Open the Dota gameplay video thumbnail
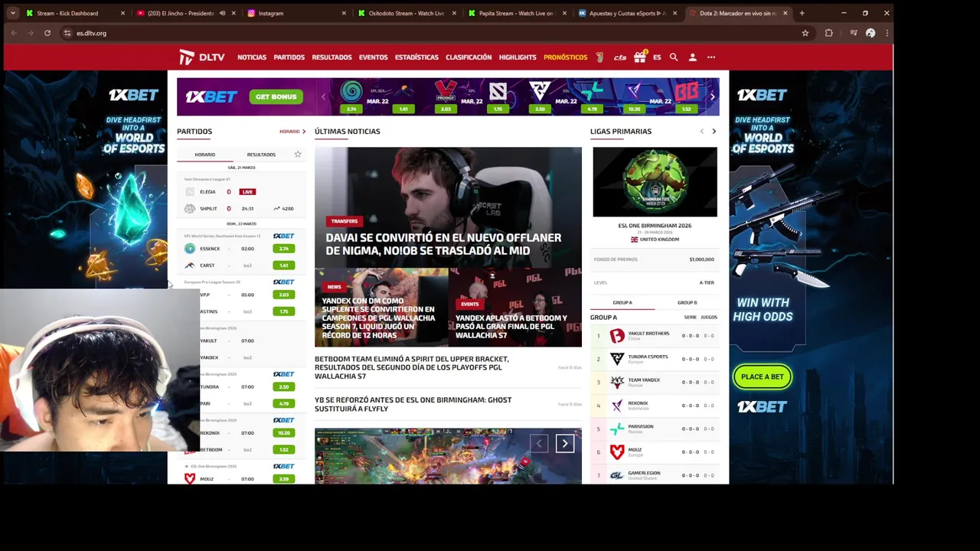980x551 pixels. (x=448, y=456)
